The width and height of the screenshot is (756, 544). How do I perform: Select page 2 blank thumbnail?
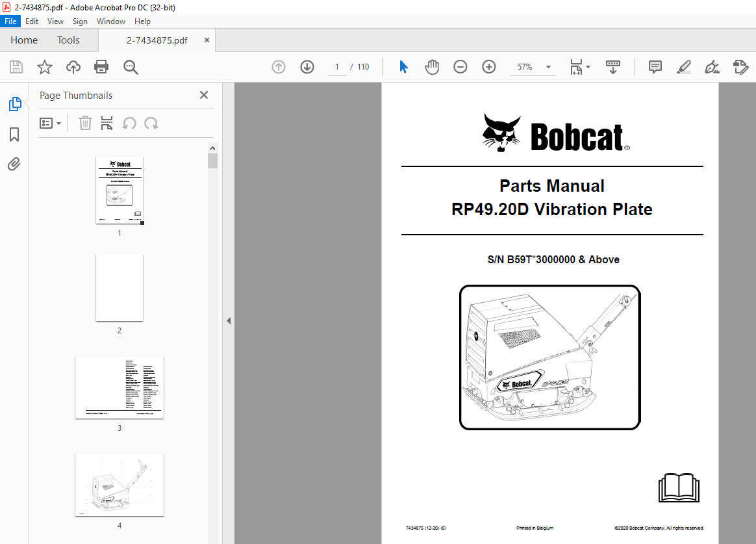pos(120,287)
